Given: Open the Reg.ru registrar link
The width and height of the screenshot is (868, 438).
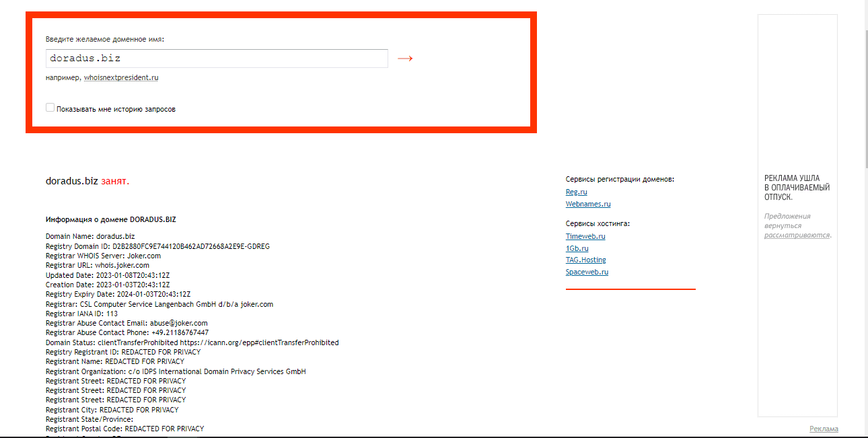Looking at the screenshot, I should click(x=576, y=192).
